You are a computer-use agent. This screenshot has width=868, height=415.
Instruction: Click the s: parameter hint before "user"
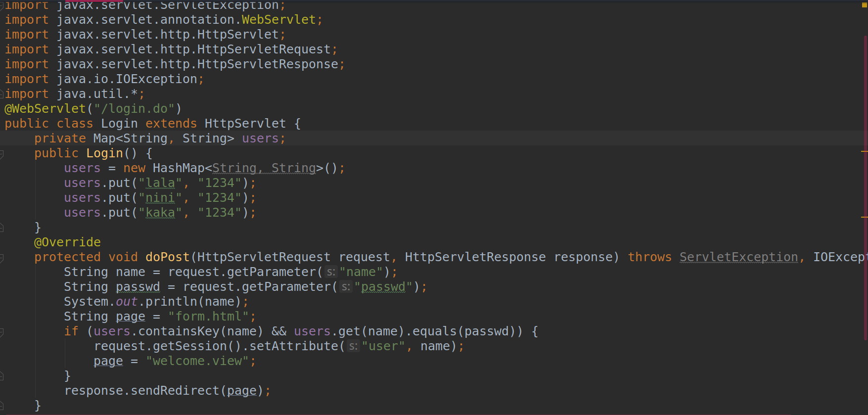tap(353, 346)
